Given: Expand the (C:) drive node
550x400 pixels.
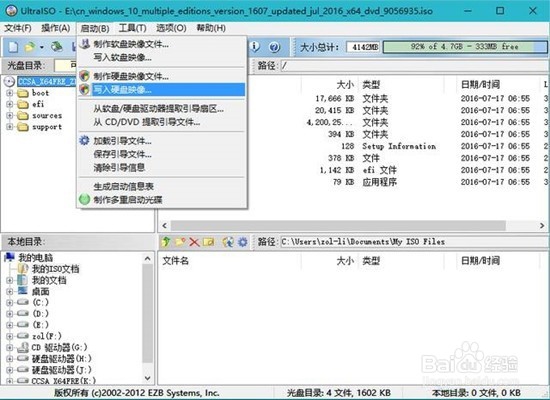Looking at the screenshot, I should click(9, 302).
